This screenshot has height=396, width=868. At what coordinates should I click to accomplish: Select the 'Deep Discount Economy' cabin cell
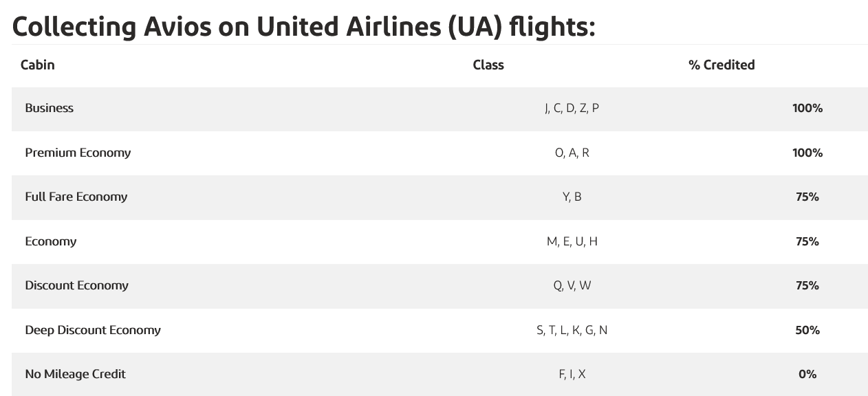point(93,330)
